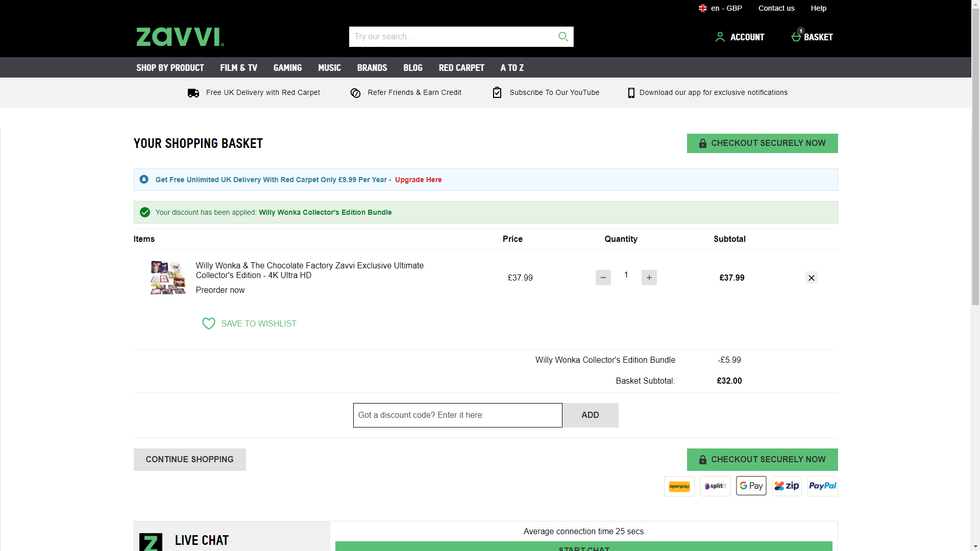Viewport: 980px width, 551px height.
Task: Open the Gaming menu
Action: coord(288,68)
